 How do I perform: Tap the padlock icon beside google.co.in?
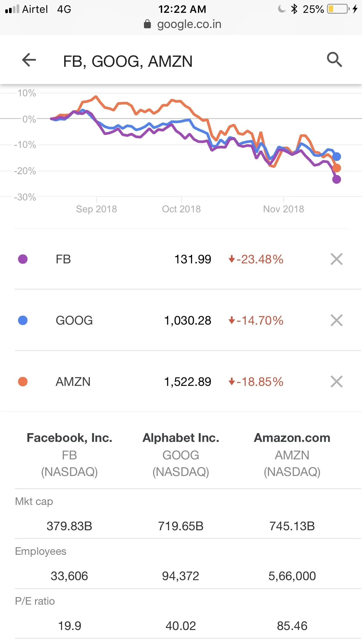click(x=147, y=24)
